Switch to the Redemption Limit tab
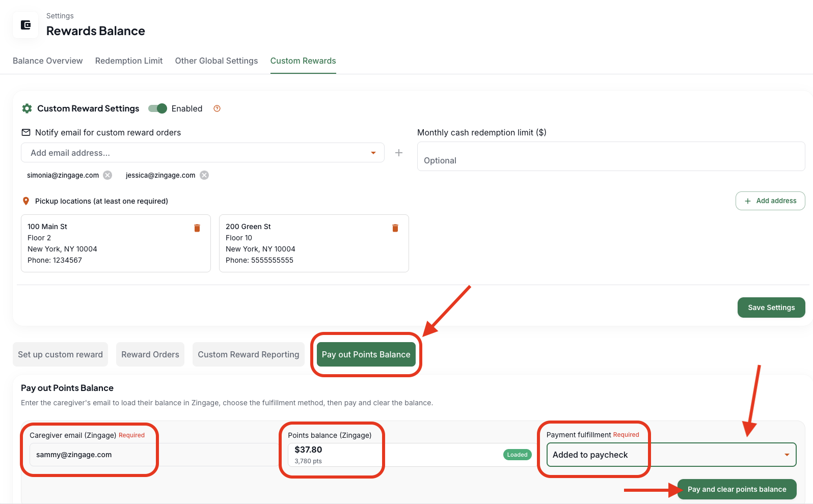Screen dimensions: 813x504 [x=129, y=61]
